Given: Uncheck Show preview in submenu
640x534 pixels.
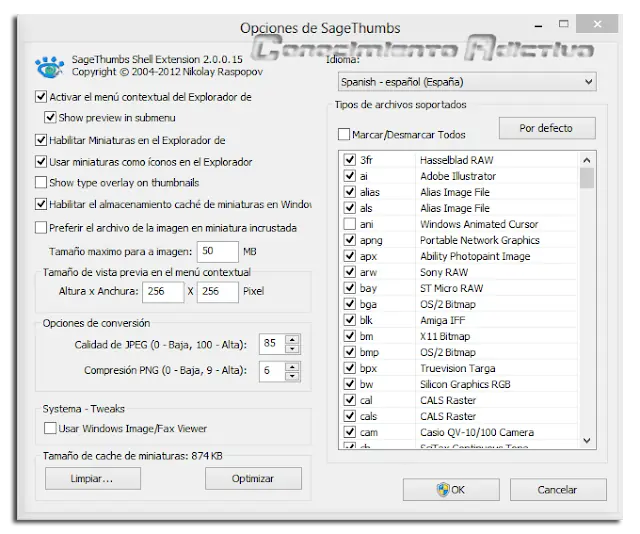Looking at the screenshot, I should (50, 118).
